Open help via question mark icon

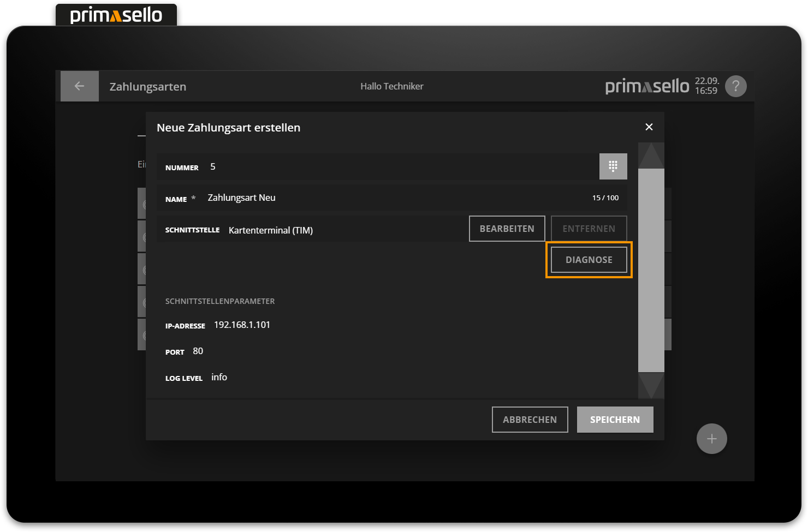coord(735,86)
